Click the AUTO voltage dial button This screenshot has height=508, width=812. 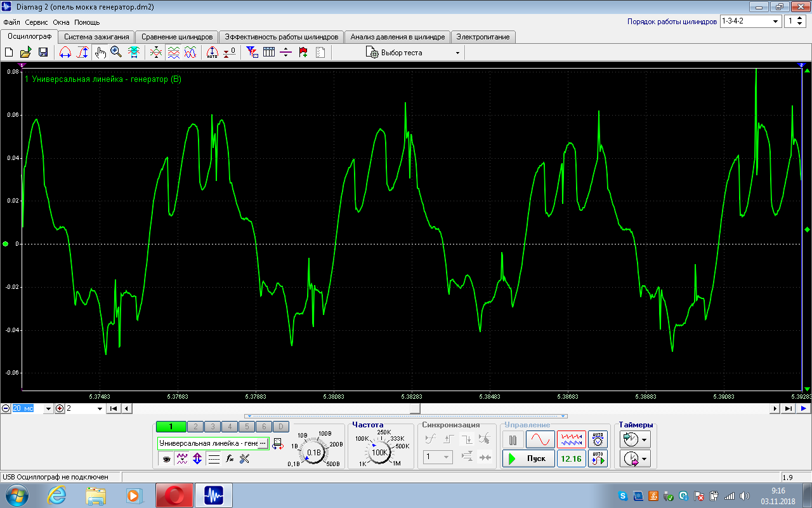(x=597, y=439)
